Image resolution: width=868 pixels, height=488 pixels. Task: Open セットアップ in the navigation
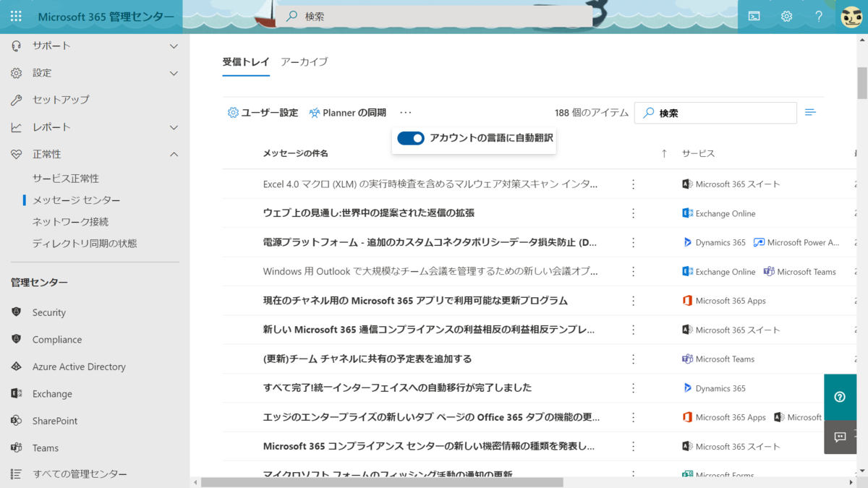61,100
